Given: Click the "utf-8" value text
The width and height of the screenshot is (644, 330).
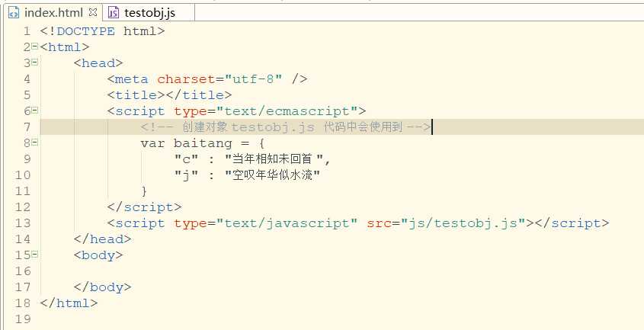Looking at the screenshot, I should coord(253,79).
